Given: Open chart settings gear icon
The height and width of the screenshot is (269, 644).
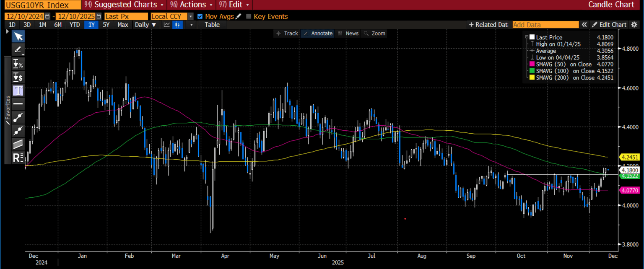Looking at the screenshot, I should coord(634,25).
